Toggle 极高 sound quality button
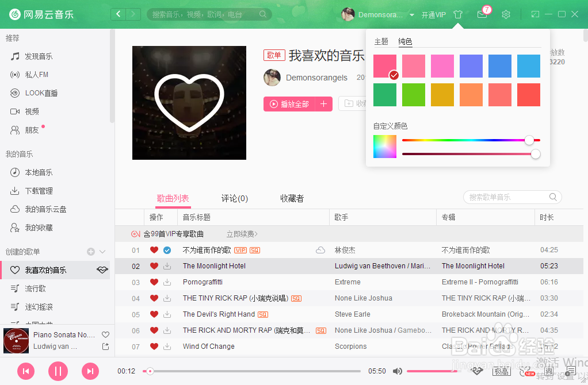Screen dimensions: 588x385 pyautogui.click(x=501, y=372)
